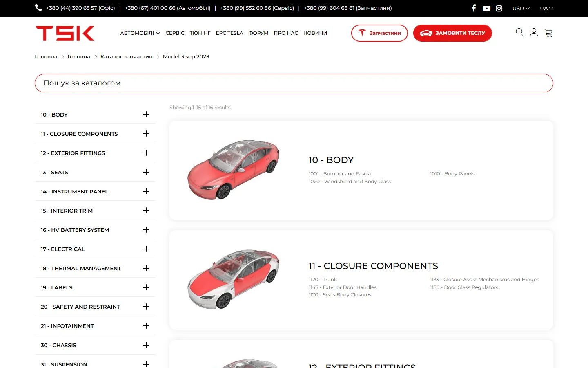Open the YouTube channel icon

click(x=486, y=8)
